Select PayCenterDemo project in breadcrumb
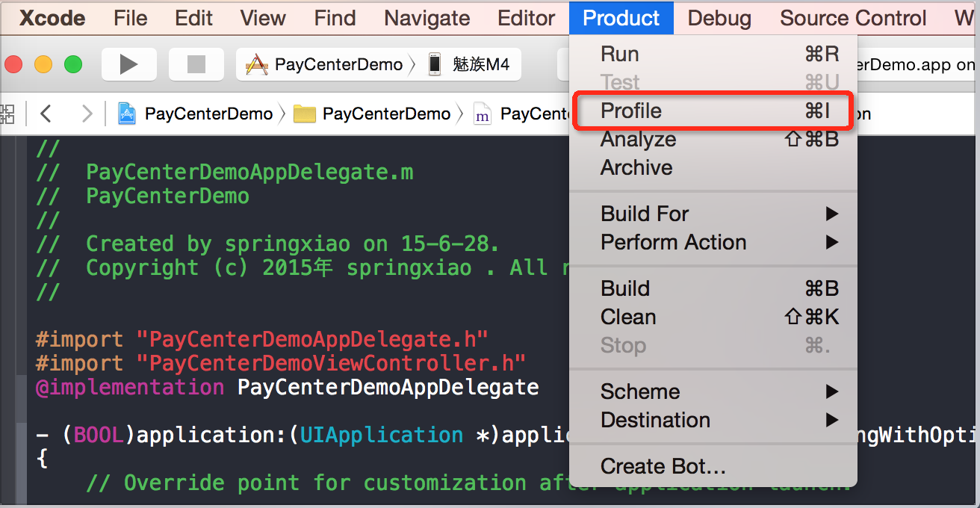Image resolution: width=980 pixels, height=508 pixels. (x=208, y=114)
